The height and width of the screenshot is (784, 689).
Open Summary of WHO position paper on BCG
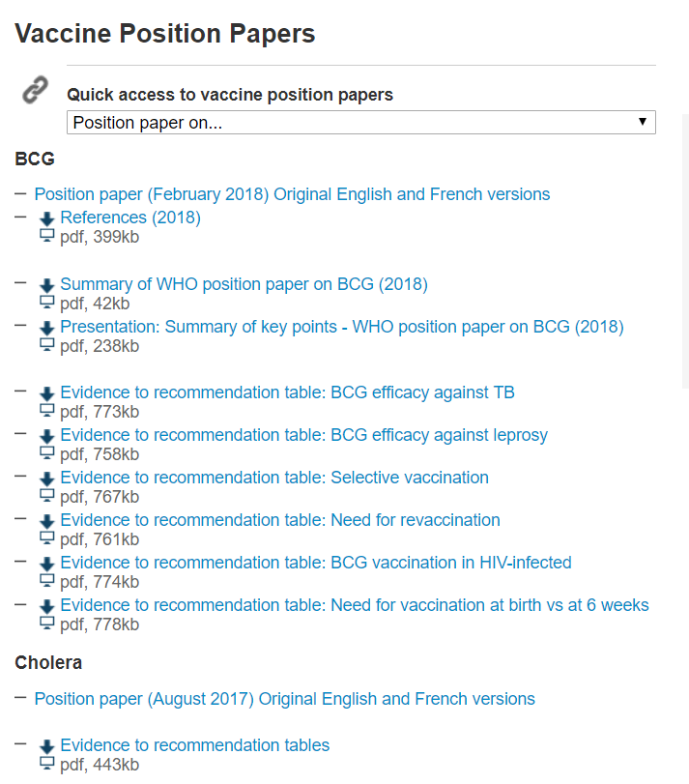click(244, 284)
